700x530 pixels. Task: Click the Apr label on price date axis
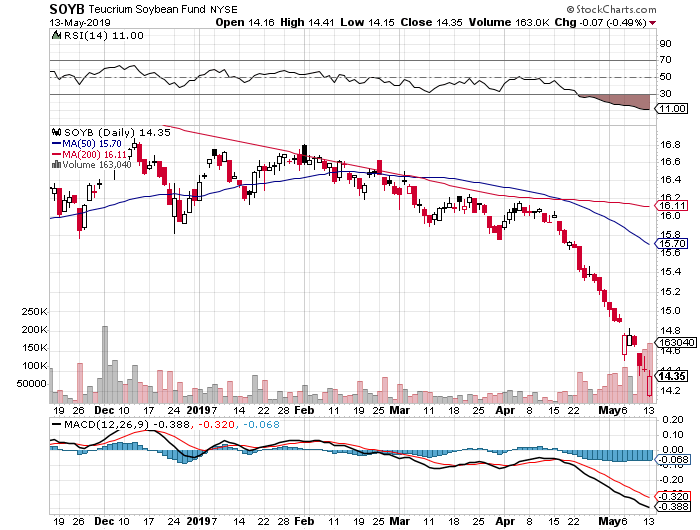(x=505, y=410)
